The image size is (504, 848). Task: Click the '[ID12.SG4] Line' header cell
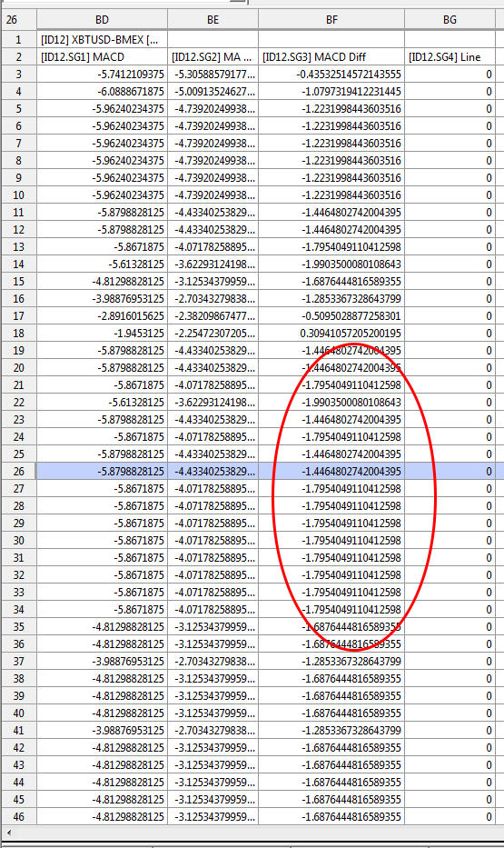click(450, 56)
